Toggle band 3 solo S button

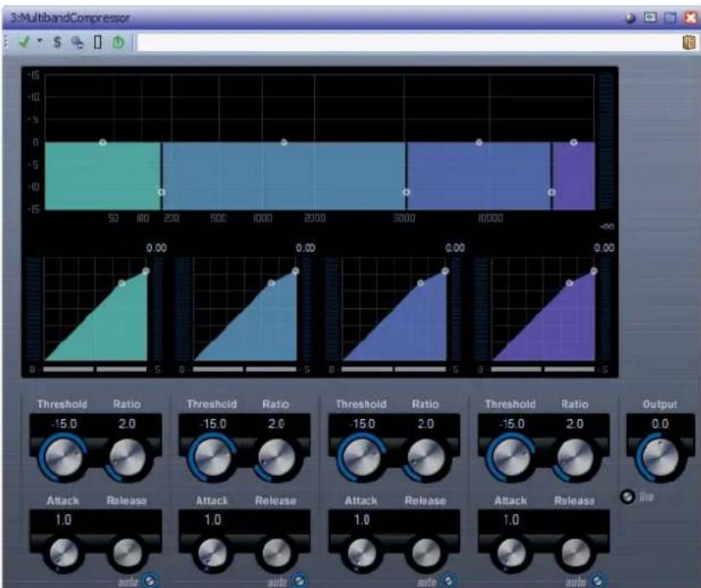456,369
